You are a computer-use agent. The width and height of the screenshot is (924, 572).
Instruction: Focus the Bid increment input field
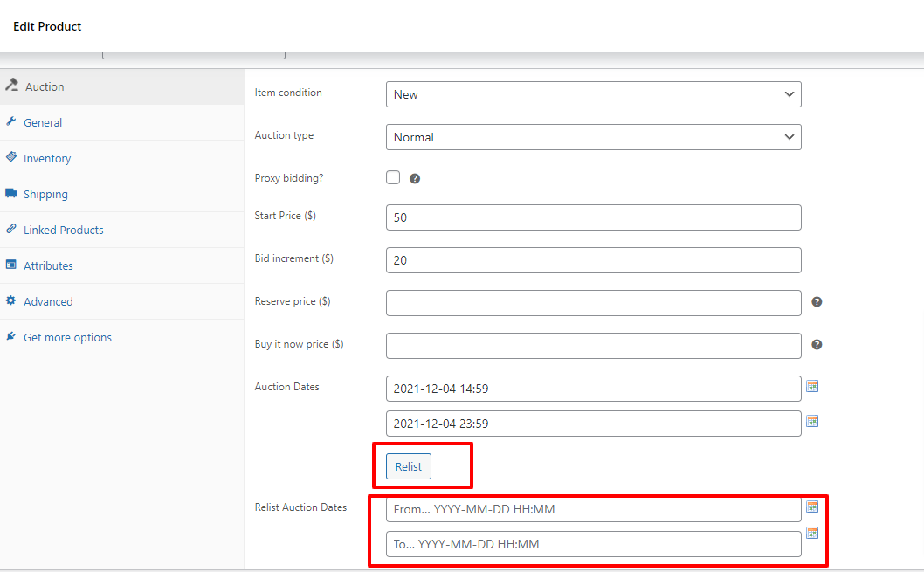tap(593, 260)
